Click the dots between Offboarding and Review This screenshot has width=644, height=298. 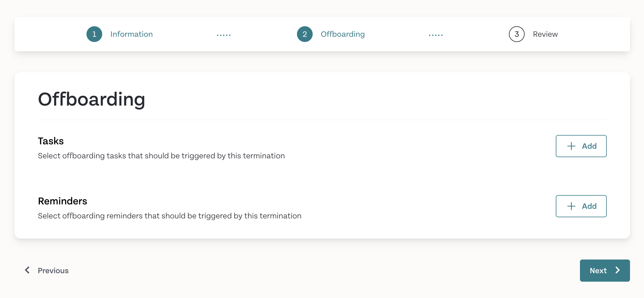pyautogui.click(x=436, y=35)
